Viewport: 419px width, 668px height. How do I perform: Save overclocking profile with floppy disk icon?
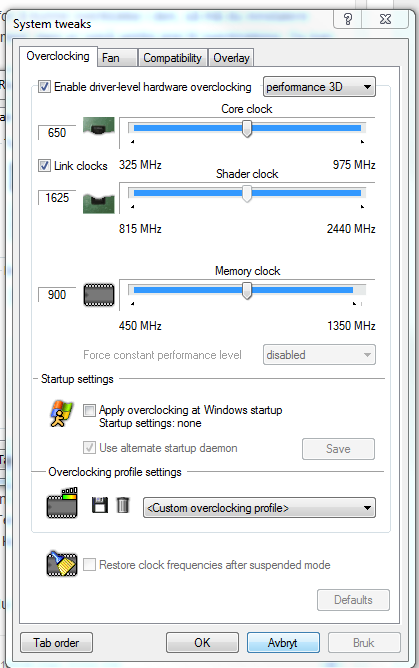[x=100, y=505]
